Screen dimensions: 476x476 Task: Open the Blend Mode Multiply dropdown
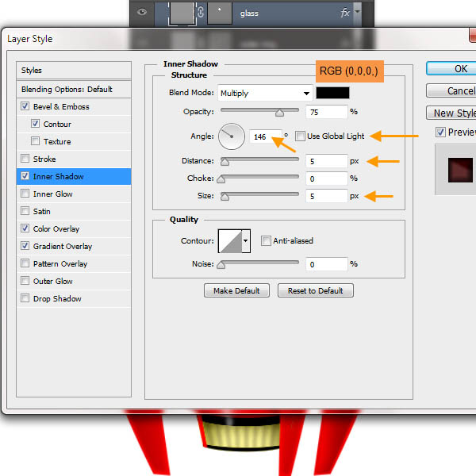click(264, 93)
